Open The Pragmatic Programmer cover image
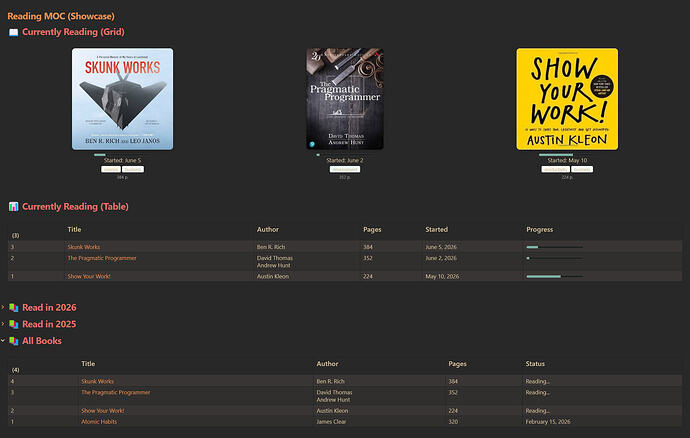The width and height of the screenshot is (690, 438). 345,99
